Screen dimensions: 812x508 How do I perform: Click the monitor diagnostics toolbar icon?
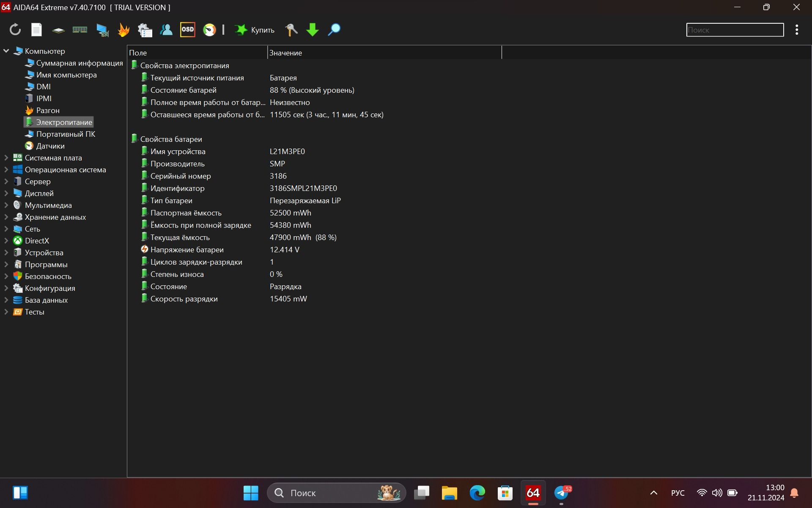click(x=102, y=30)
